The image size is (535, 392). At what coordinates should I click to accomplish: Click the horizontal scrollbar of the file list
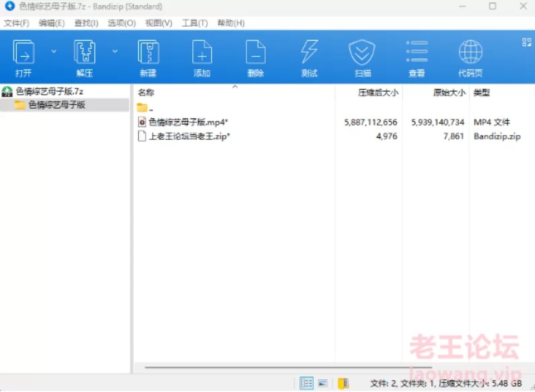point(288,367)
